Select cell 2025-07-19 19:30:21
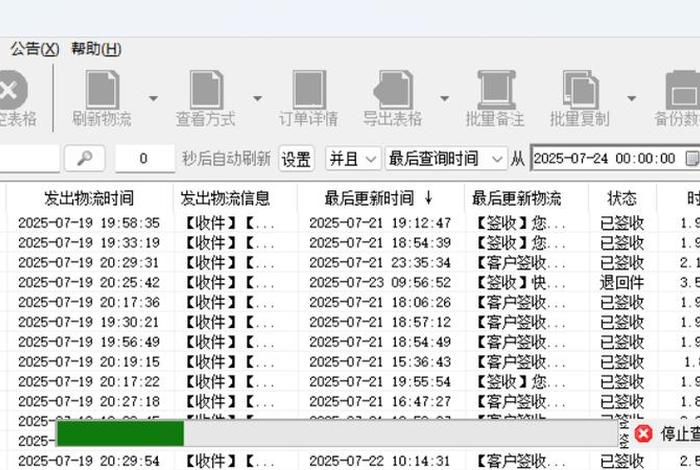The width and height of the screenshot is (700, 470). coord(89,322)
